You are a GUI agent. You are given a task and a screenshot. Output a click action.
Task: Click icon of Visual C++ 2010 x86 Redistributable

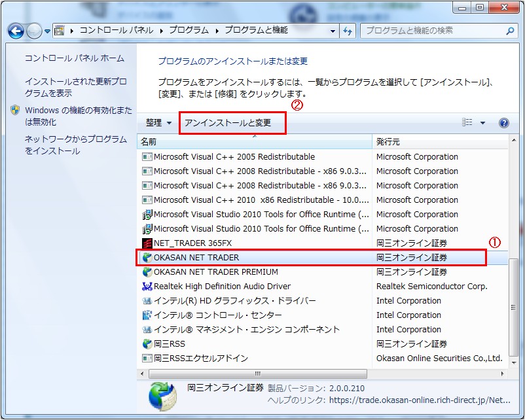(x=147, y=200)
